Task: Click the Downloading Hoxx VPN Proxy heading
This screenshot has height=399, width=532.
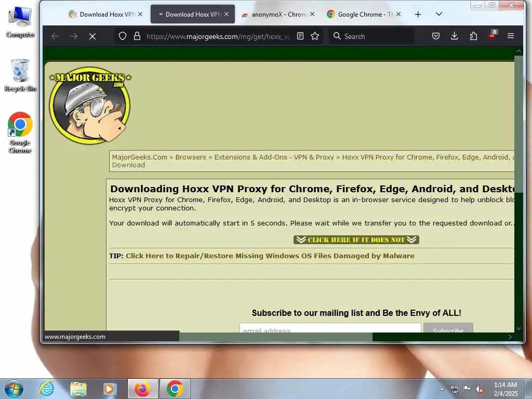Action: [x=312, y=189]
